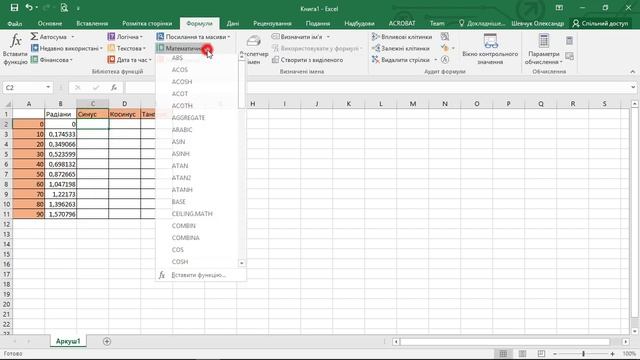
Task: Add a new sheet with the plus icon
Action: pyautogui.click(x=107, y=341)
